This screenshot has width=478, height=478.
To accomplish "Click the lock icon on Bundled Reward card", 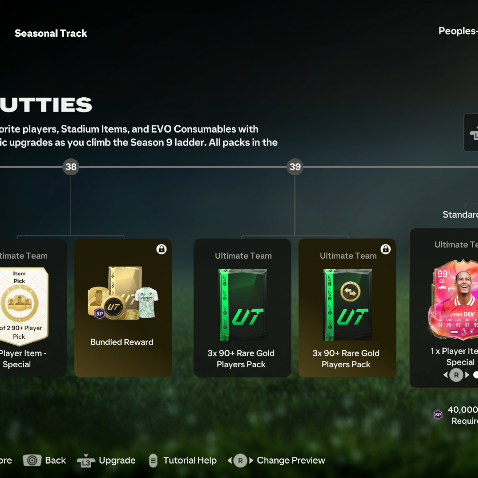I will 161,249.
